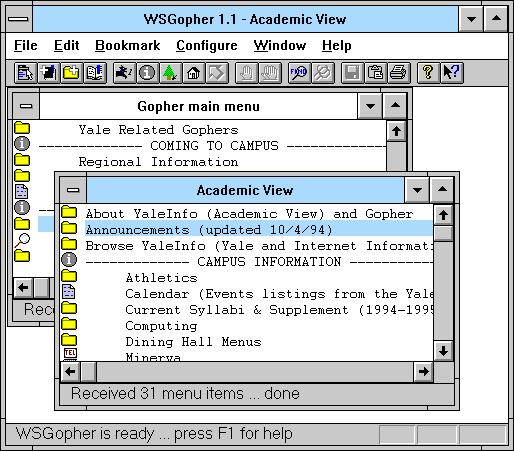Screen dimensions: 514x451
Task: Click the Fetch Item toolbar icon
Action: (26, 72)
